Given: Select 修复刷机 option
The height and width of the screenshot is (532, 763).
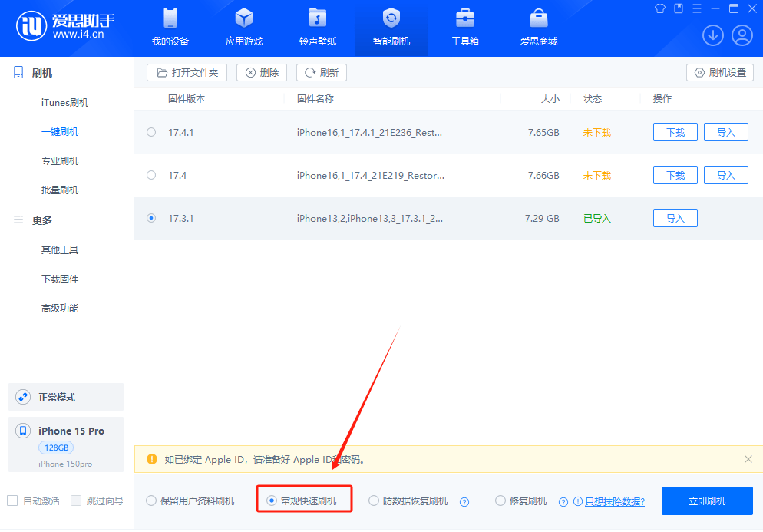Looking at the screenshot, I should (x=521, y=501).
